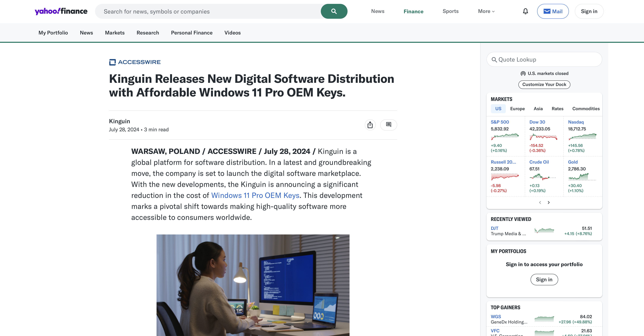
Task: Open the My Portfolio menu
Action: pyautogui.click(x=53, y=33)
